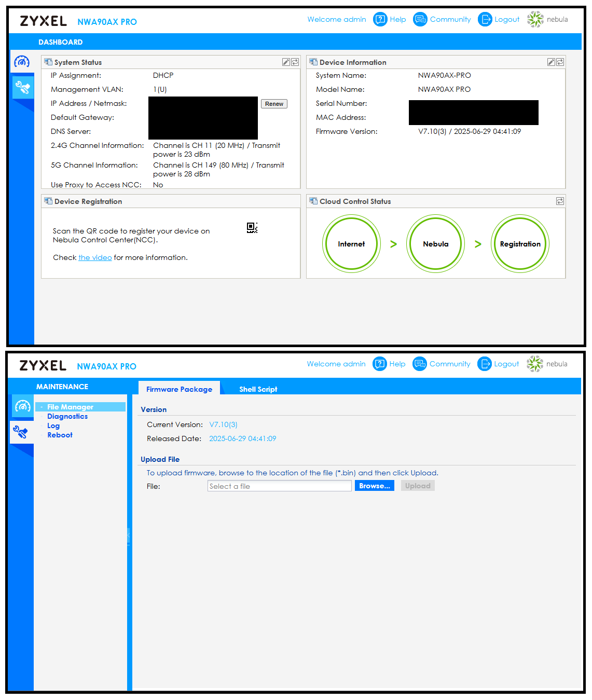Click Help question-mark icon in maintenance header

pos(380,364)
